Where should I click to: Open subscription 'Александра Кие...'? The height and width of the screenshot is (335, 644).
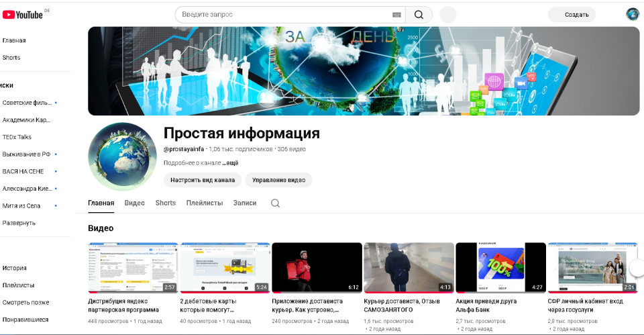(x=27, y=189)
